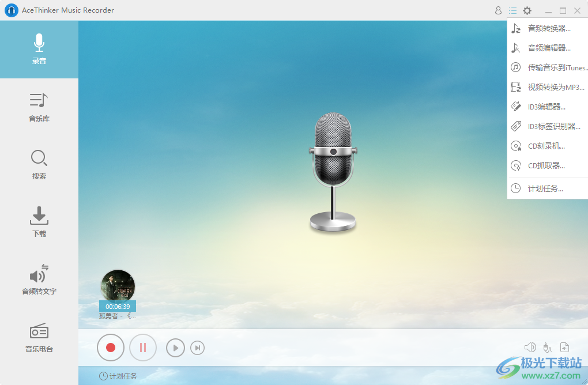Click the speaker volume icon
Image resolution: width=588 pixels, height=385 pixels.
tap(530, 347)
